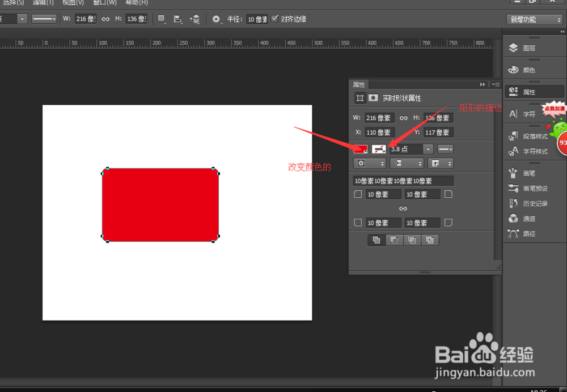Click the path alignment icon in options bar
Image resolution: width=567 pixels, height=392 pixels.
click(x=177, y=19)
